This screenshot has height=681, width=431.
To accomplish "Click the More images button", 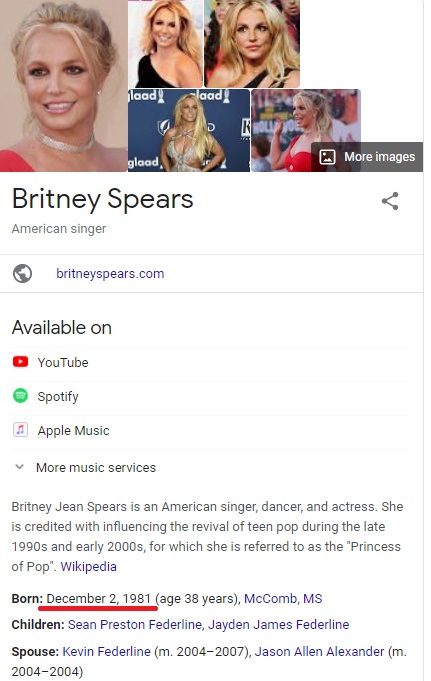I will tap(367, 157).
